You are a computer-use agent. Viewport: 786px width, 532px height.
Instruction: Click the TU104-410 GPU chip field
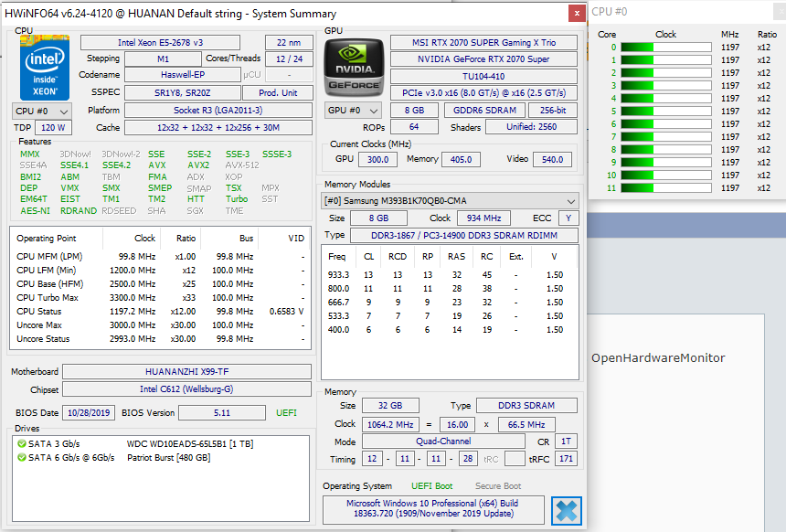(x=483, y=76)
